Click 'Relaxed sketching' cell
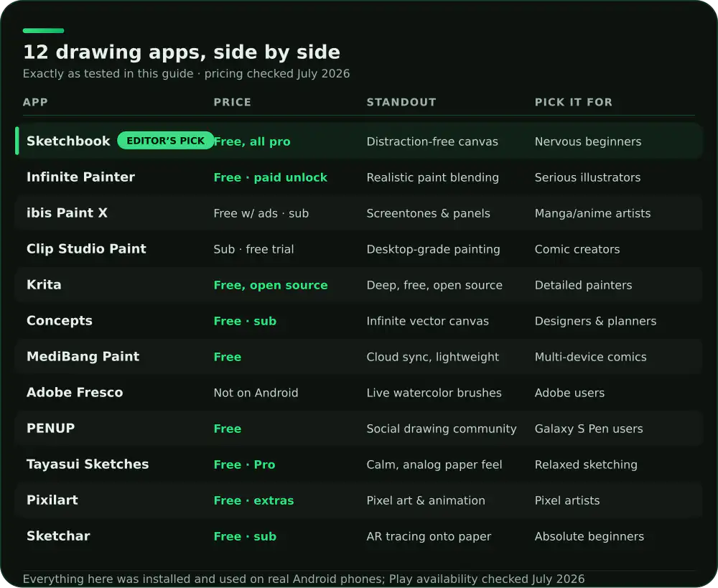718x588 pixels. (586, 465)
